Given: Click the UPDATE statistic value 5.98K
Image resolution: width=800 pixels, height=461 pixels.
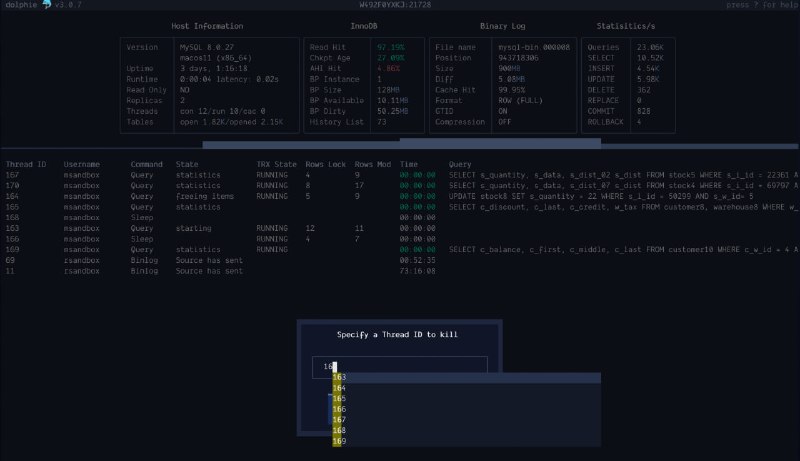Looking at the screenshot, I should point(648,80).
